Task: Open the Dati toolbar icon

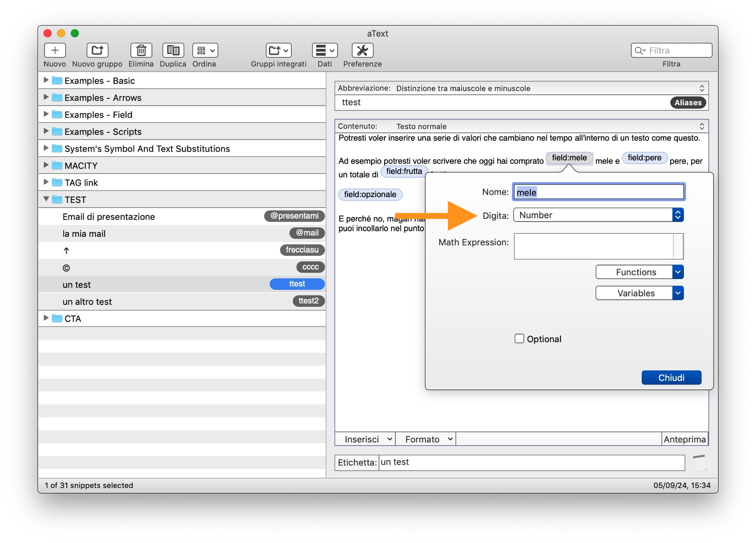Action: tap(324, 50)
